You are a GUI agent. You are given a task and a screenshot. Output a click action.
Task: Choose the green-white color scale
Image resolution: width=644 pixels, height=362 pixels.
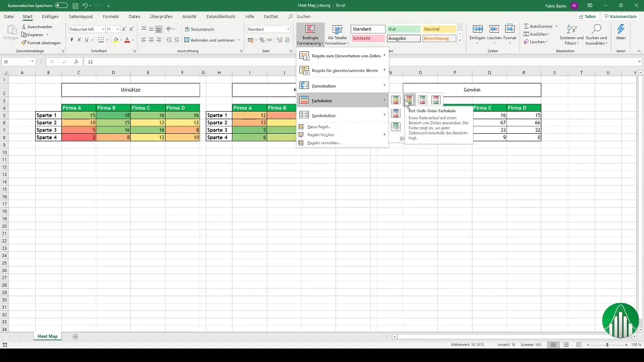[396, 126]
